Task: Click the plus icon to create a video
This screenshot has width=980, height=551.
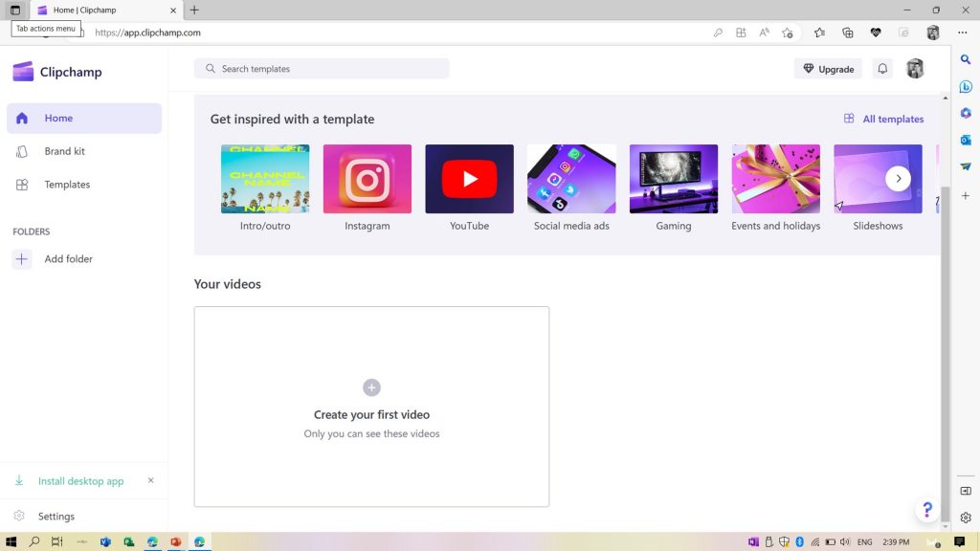Action: coord(371,387)
